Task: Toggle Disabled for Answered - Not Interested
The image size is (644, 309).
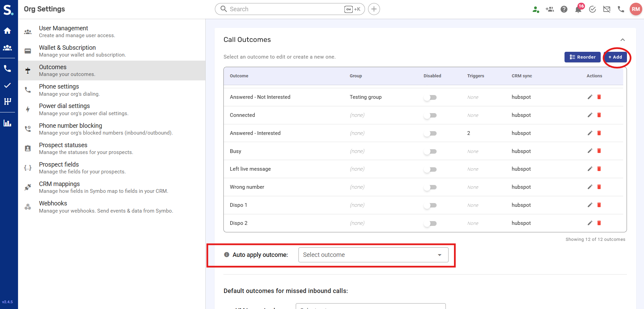Action: point(430,97)
